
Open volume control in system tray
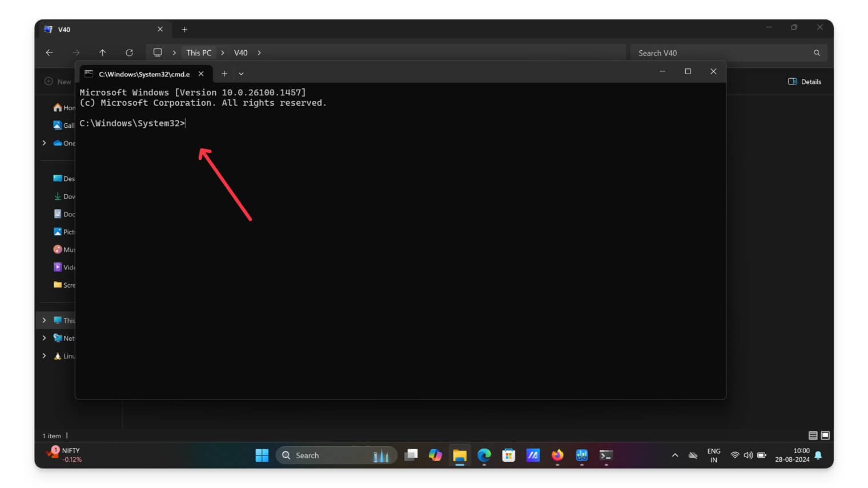pyautogui.click(x=748, y=455)
